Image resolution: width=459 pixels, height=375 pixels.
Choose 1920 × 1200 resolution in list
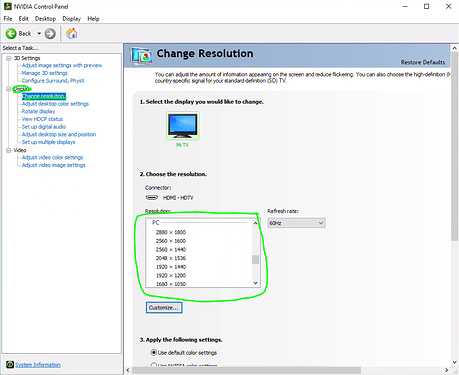[171, 275]
